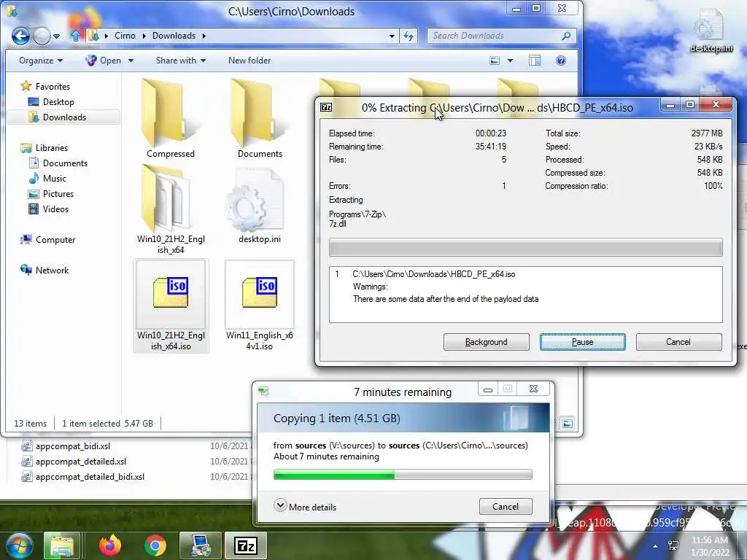
Task: Click the Open toolbar button
Action: 104,61
